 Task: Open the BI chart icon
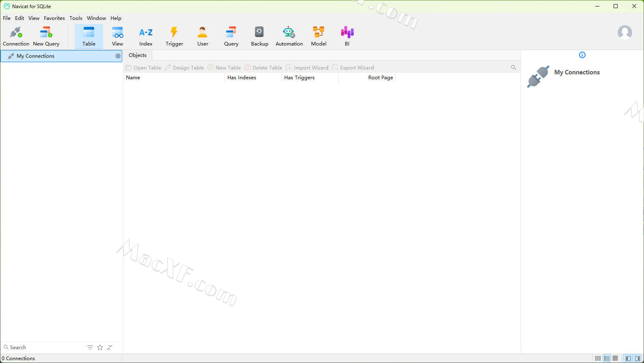tap(347, 36)
